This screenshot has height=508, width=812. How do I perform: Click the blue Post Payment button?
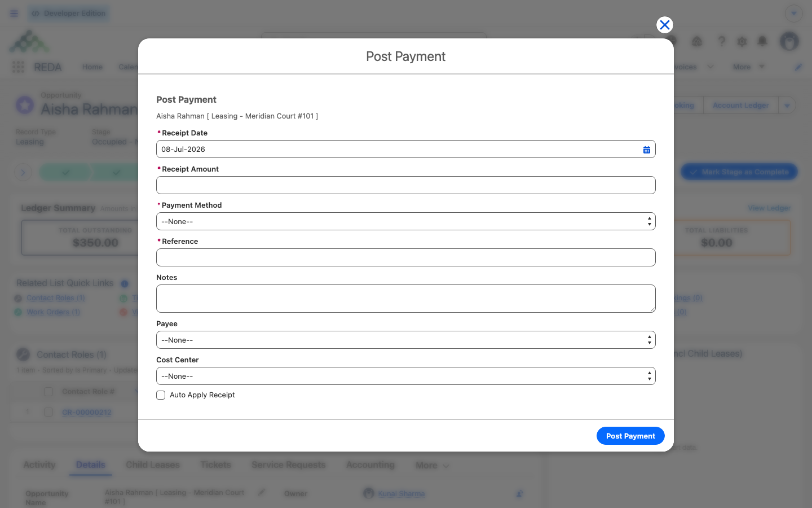coord(630,436)
